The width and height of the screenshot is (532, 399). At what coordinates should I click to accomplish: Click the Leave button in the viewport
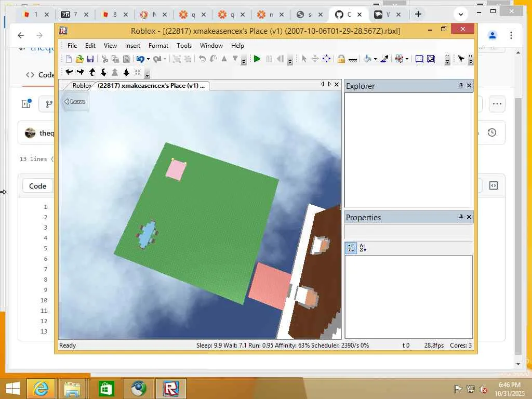click(x=75, y=101)
